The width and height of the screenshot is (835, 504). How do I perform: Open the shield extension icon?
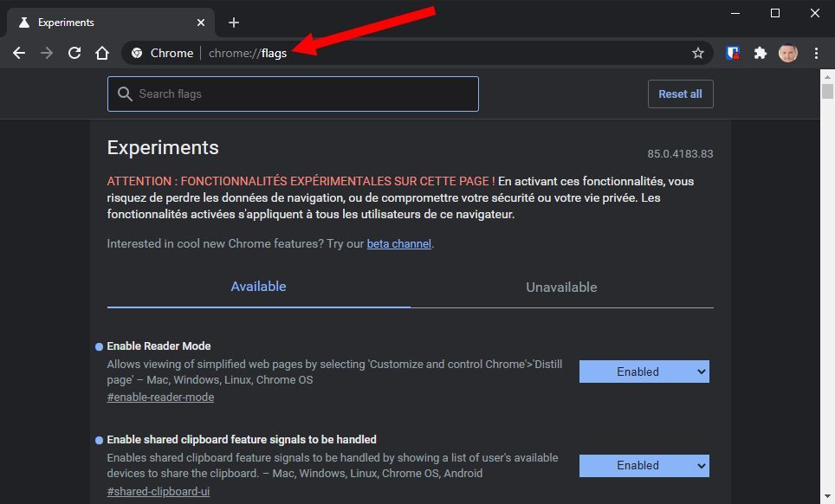pos(733,53)
